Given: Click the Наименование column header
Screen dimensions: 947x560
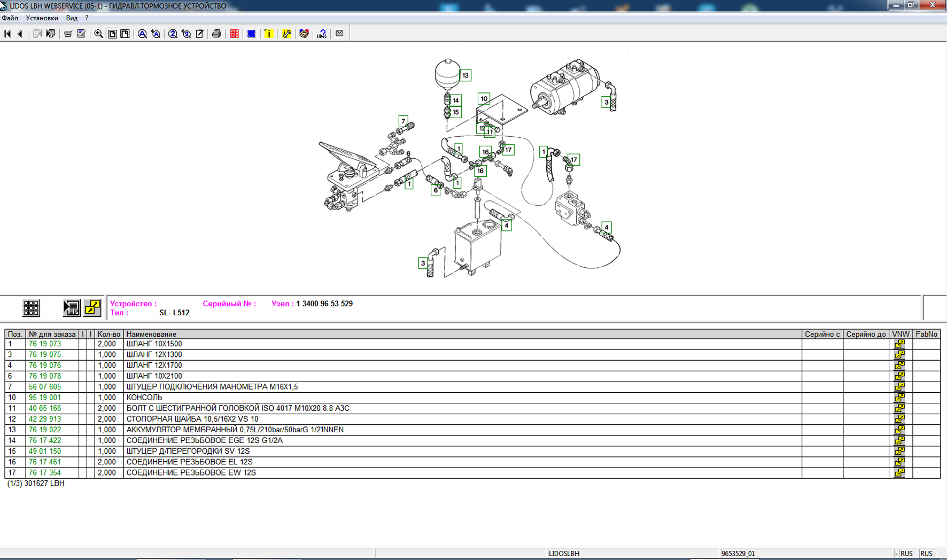Looking at the screenshot, I should [151, 334].
